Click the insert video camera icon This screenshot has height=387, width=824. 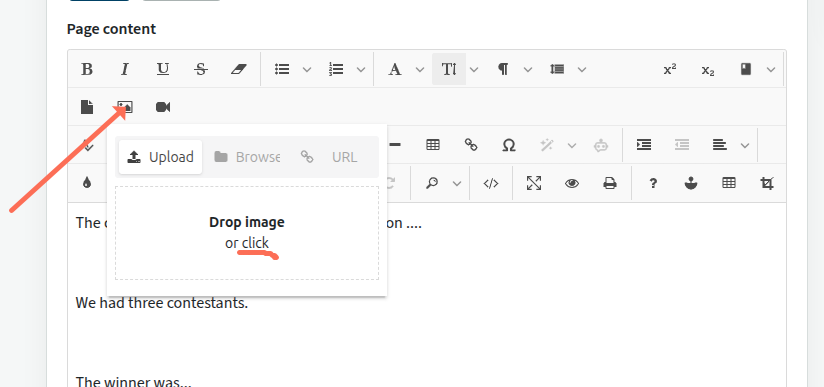pos(163,107)
